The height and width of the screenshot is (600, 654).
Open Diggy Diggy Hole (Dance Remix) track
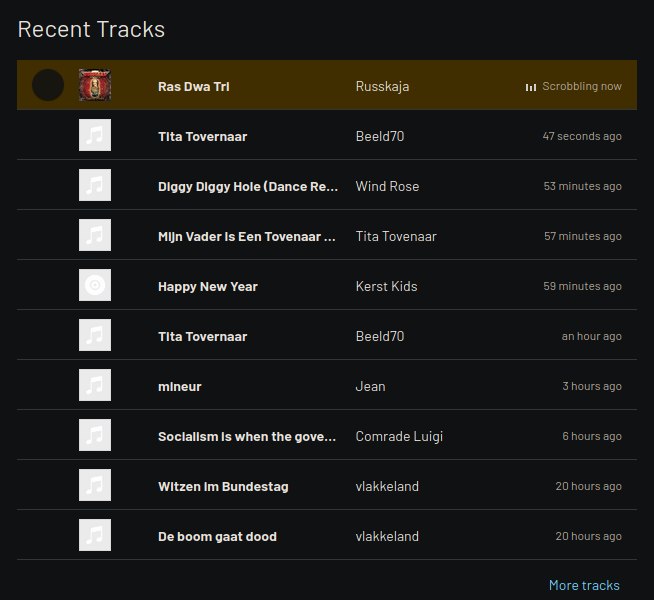click(246, 186)
